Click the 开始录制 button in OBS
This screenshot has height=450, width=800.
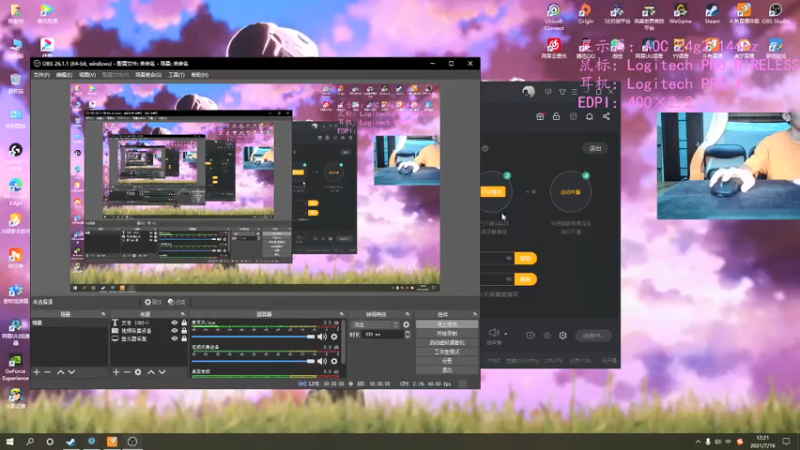(447, 333)
